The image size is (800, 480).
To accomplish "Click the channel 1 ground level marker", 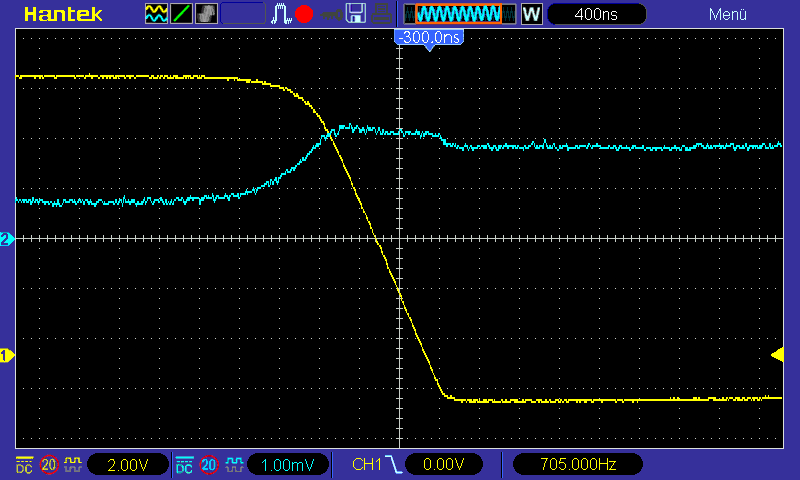I will point(7,355).
